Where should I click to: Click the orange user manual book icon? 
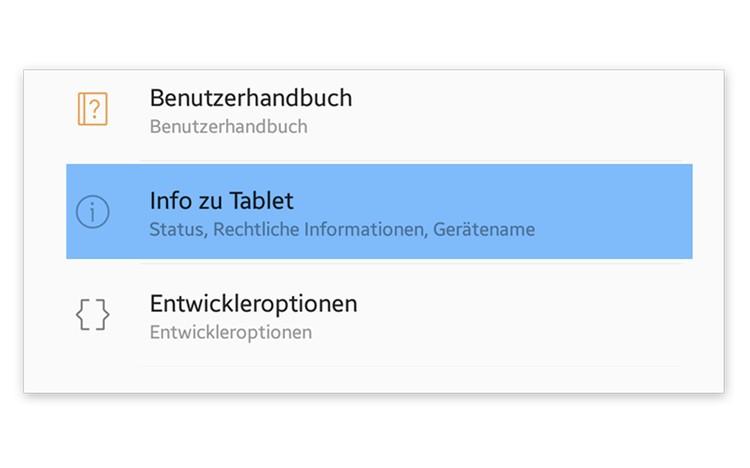coord(92,109)
